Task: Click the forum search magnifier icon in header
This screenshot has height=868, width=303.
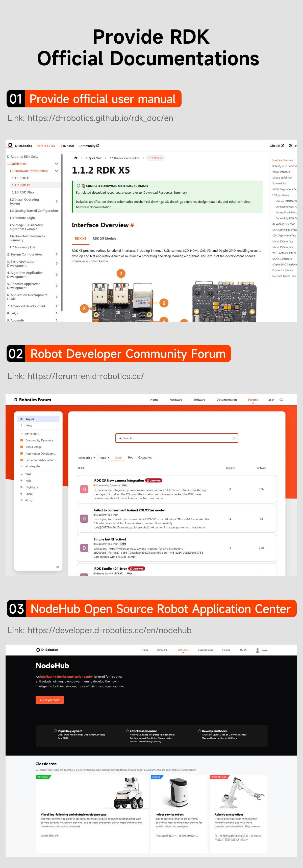Action: pyautogui.click(x=281, y=400)
